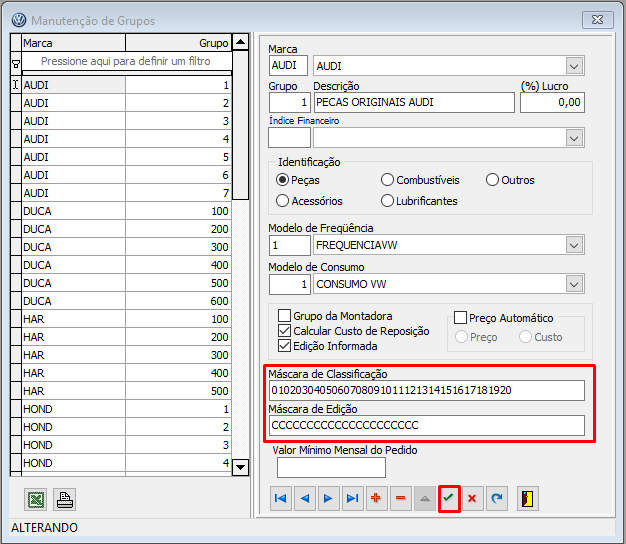Open the Marca dropdown list
Screen dimensions: 626x544
pos(574,66)
